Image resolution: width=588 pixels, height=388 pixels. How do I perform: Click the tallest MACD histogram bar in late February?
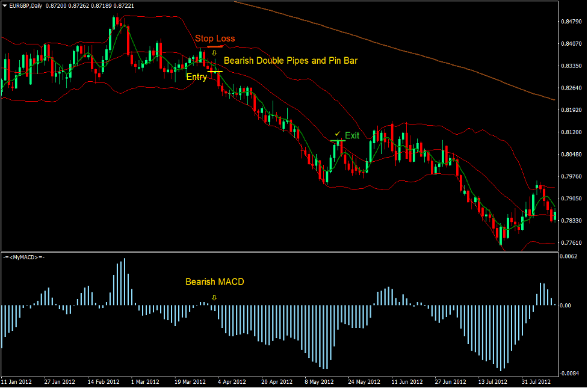(125, 282)
